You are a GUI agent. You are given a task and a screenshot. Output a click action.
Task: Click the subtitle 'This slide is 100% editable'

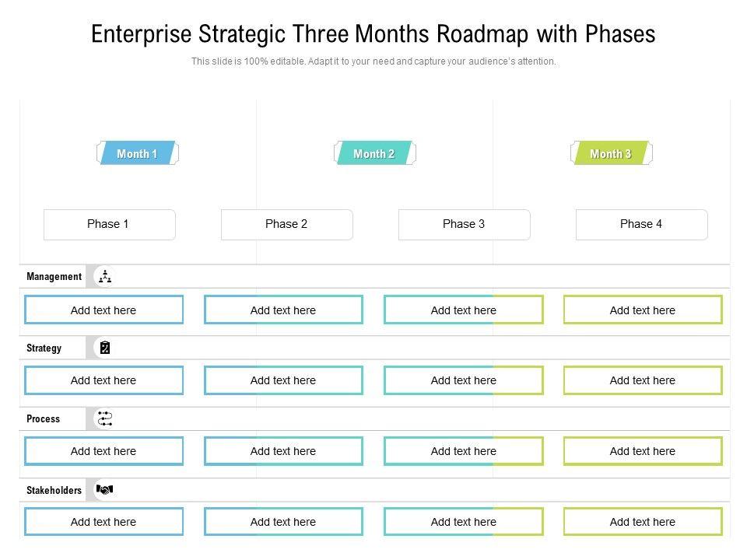(373, 61)
